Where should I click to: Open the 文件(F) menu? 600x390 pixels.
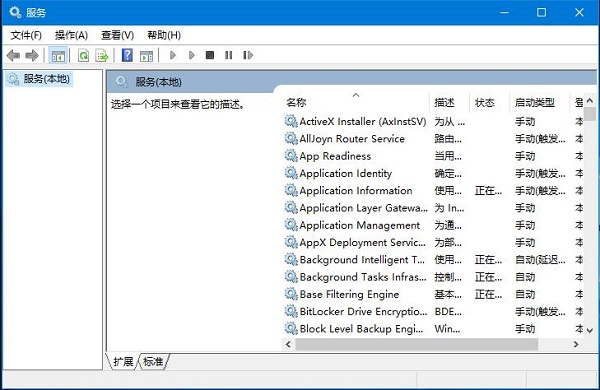pyautogui.click(x=26, y=35)
